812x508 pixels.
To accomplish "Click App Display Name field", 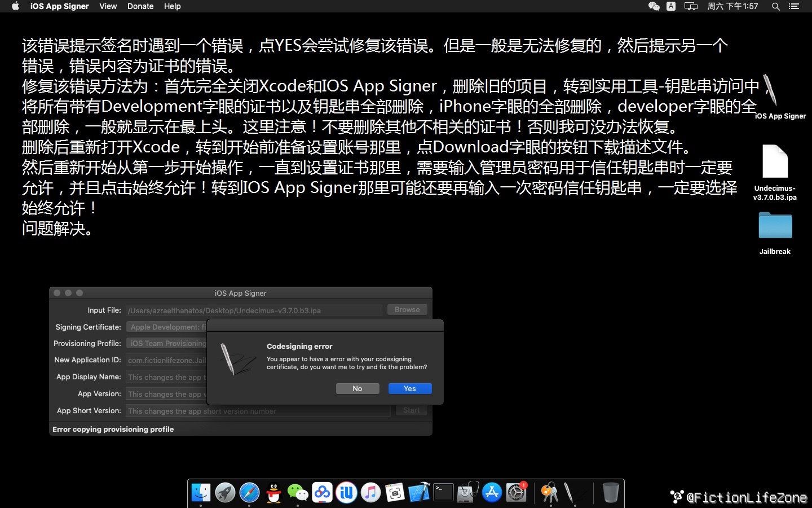I will pos(166,377).
